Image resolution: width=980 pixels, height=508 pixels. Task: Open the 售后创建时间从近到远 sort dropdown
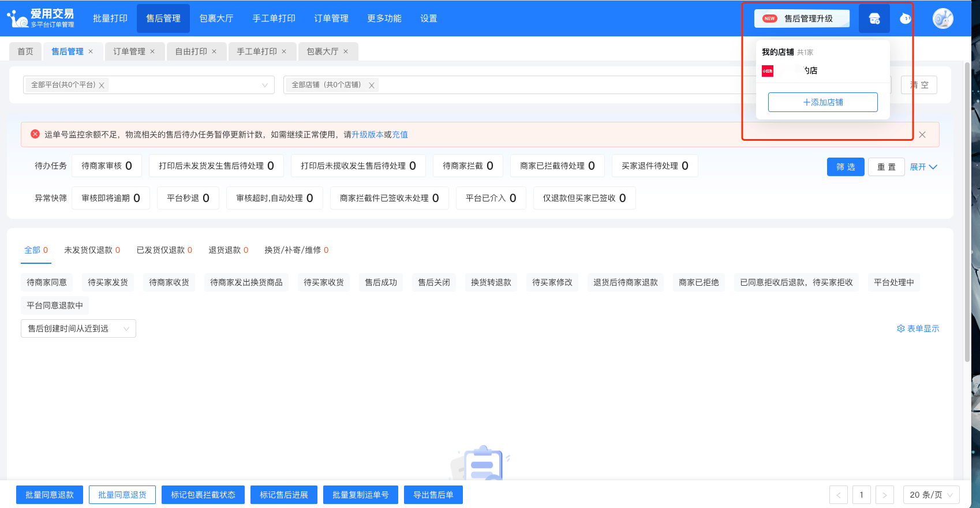pyautogui.click(x=78, y=328)
